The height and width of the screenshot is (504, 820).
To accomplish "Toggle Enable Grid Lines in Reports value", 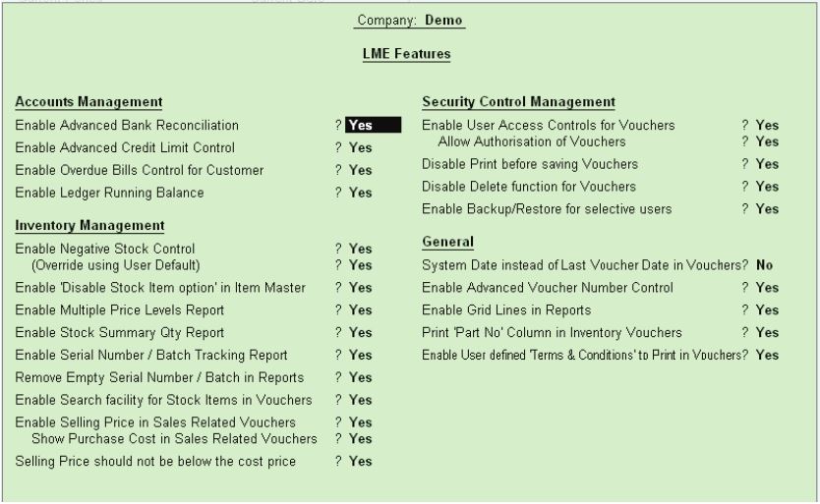I will point(767,310).
